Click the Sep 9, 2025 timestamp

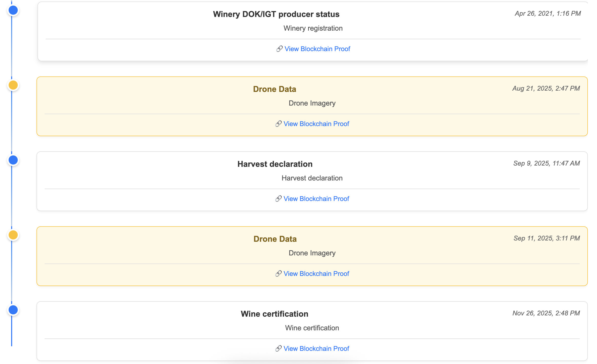(546, 163)
